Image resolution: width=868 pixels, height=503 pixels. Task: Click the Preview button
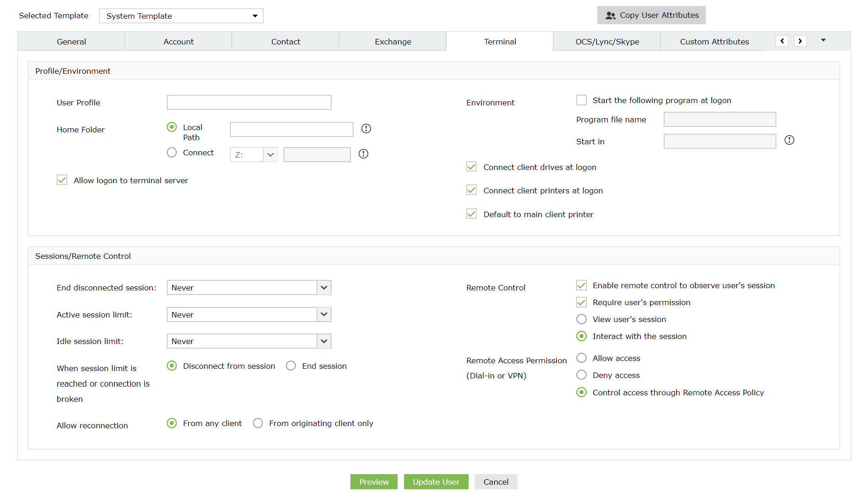[x=374, y=482]
